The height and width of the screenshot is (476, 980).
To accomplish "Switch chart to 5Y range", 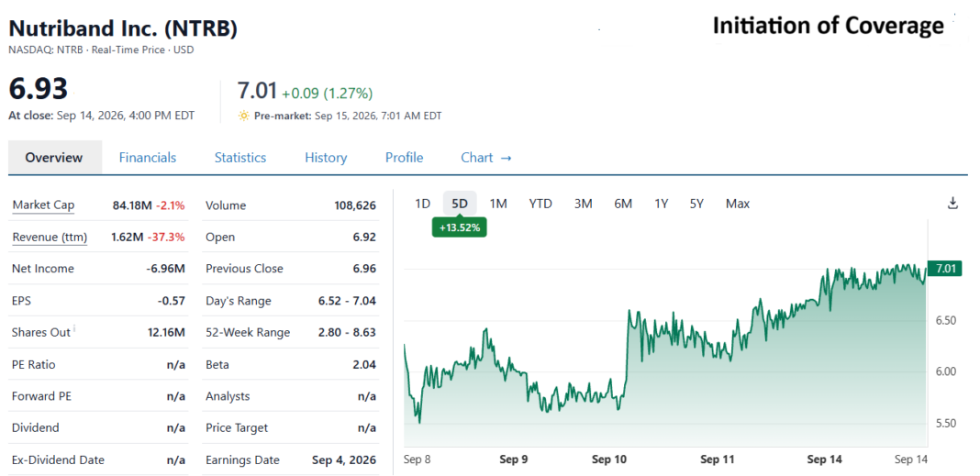I will point(696,204).
